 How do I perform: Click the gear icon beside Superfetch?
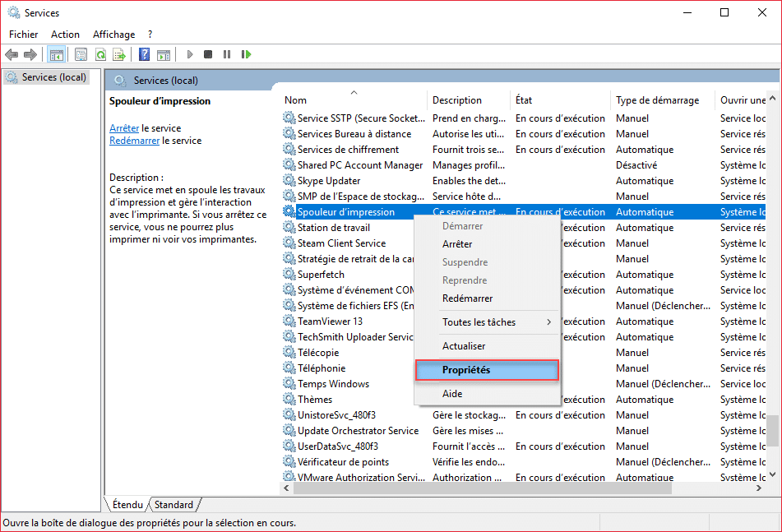pos(289,274)
